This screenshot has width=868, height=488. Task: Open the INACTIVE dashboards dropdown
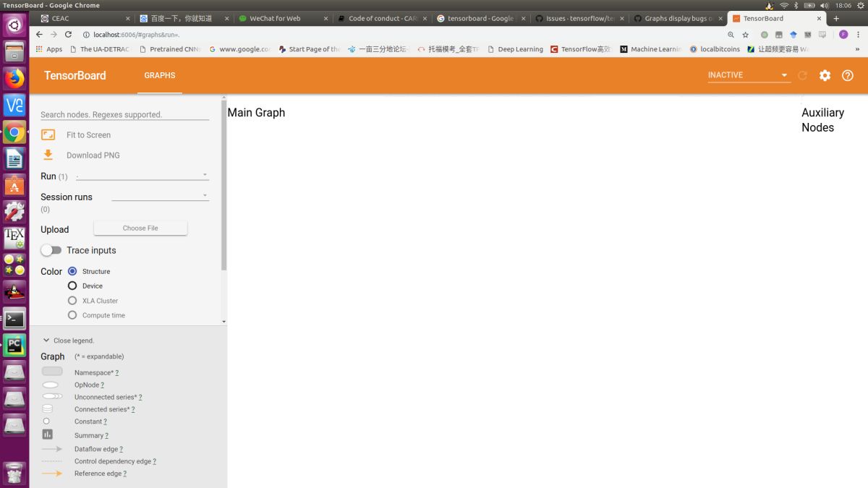(748, 75)
